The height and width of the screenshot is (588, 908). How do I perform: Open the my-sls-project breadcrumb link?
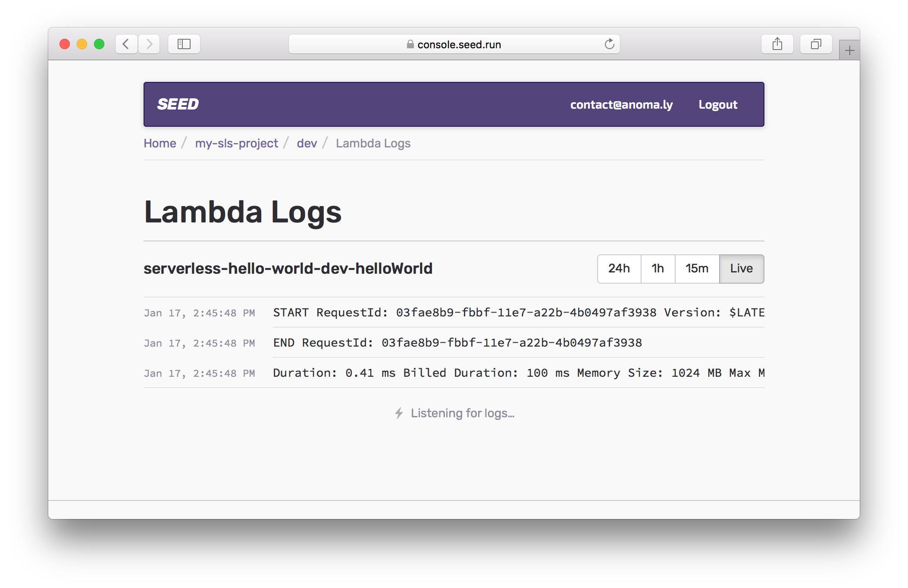(236, 143)
